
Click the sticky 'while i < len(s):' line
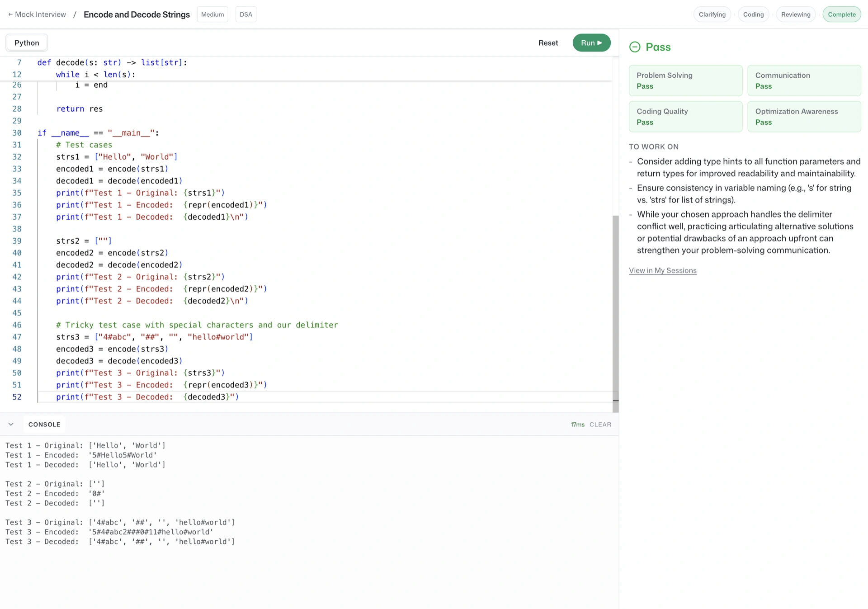[x=95, y=75]
